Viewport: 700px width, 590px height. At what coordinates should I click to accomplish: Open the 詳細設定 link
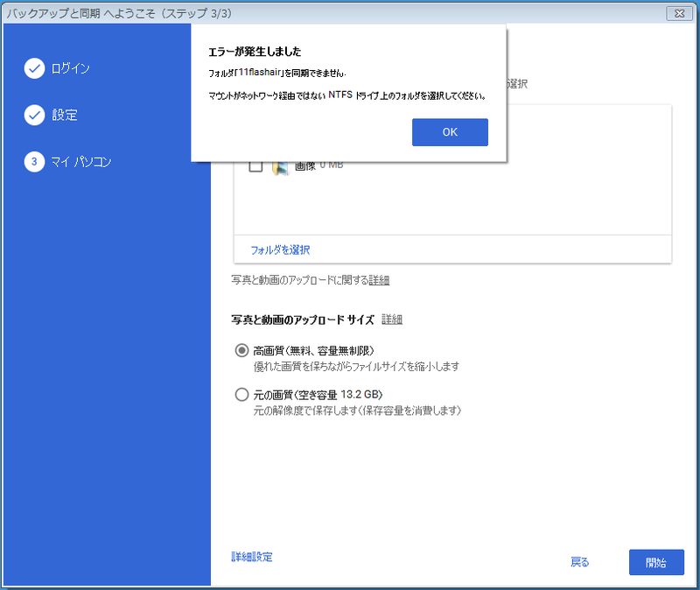(252, 557)
